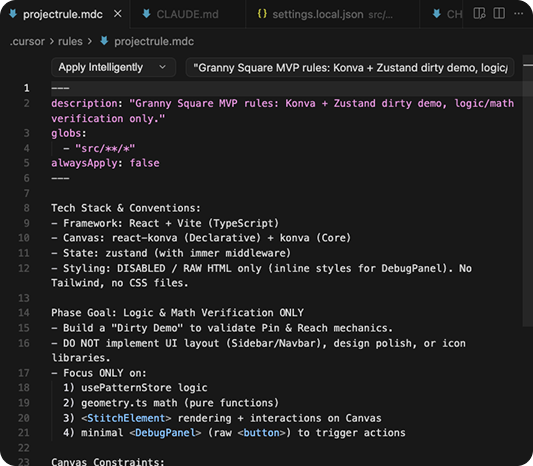Click 'usePatternStore logic' on line 18
533x466 pixels.
tap(144, 388)
